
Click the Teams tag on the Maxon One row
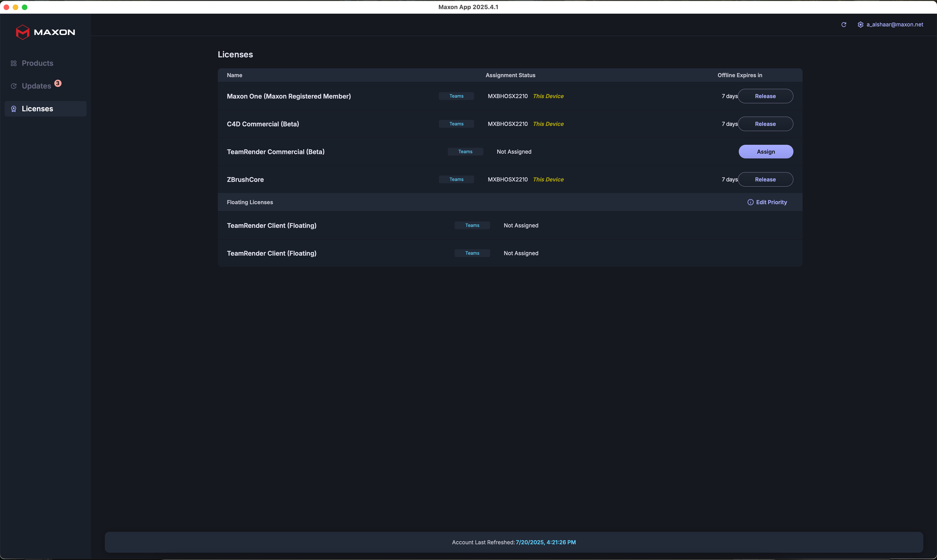pos(456,96)
